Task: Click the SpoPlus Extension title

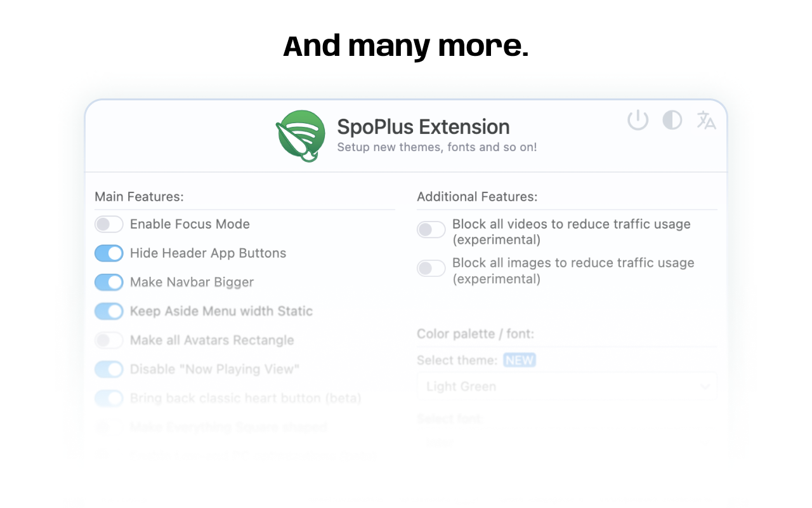Action: pos(423,127)
